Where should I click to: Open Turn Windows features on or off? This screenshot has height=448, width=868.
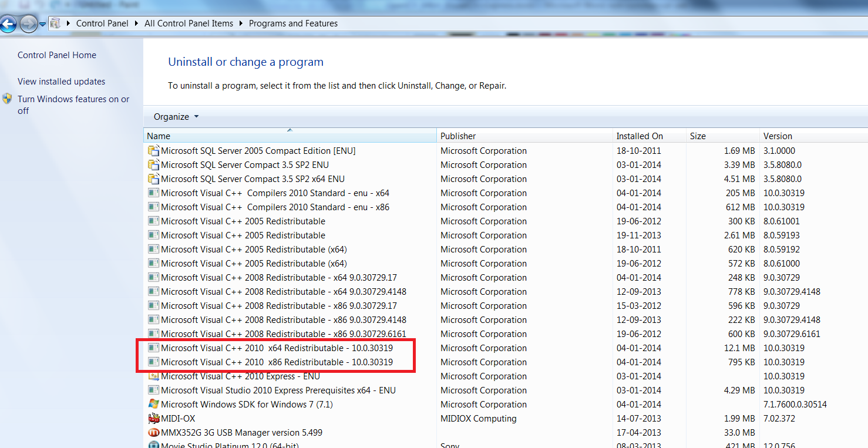[x=73, y=105]
